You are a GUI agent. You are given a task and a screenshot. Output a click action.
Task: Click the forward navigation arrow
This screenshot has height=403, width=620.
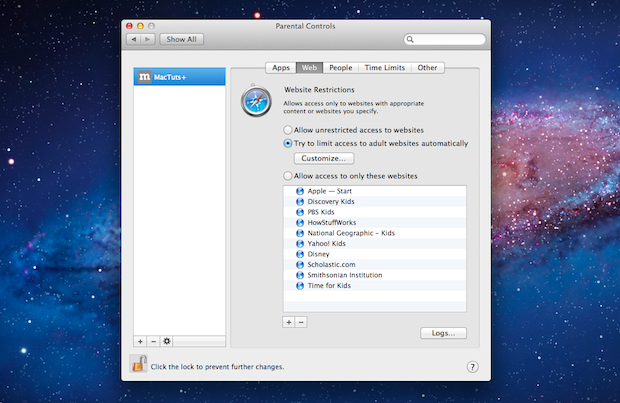[x=148, y=39]
